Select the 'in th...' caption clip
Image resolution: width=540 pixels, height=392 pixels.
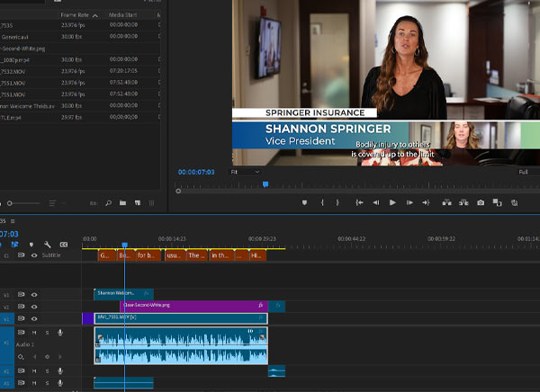point(221,255)
